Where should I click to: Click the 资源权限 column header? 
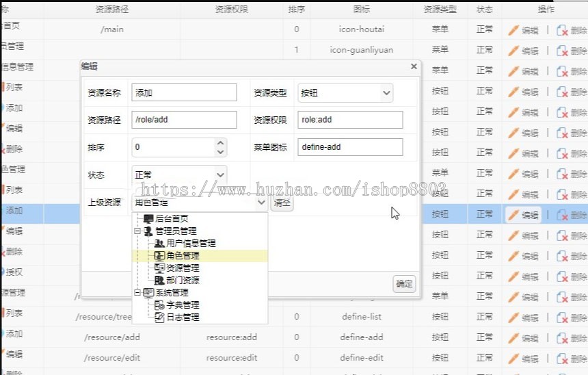pos(232,10)
